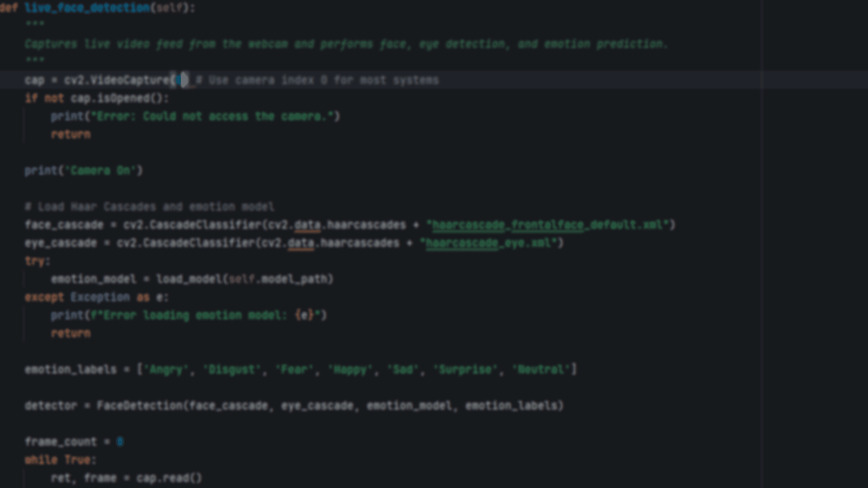
Task: Click the first return statement
Action: 70,135
